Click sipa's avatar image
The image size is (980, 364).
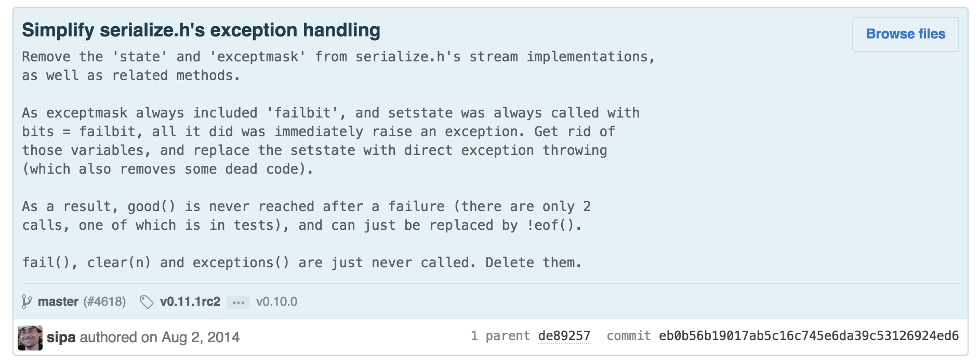(x=30, y=338)
